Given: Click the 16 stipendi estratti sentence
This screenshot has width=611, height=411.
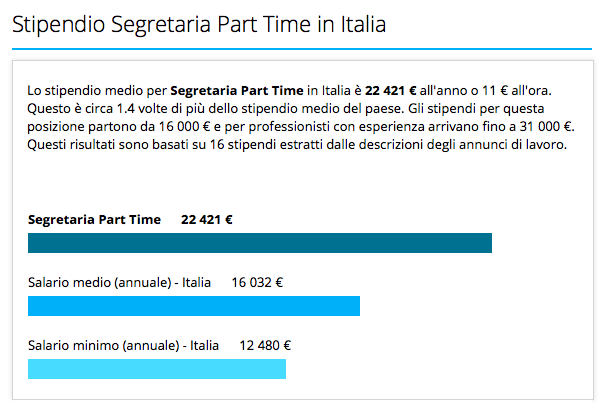Looking at the screenshot, I should 297,145.
